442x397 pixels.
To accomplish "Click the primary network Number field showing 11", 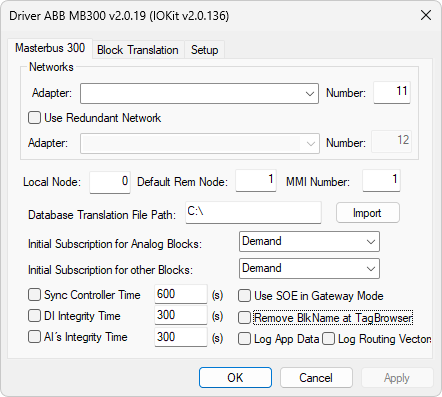I will click(392, 92).
